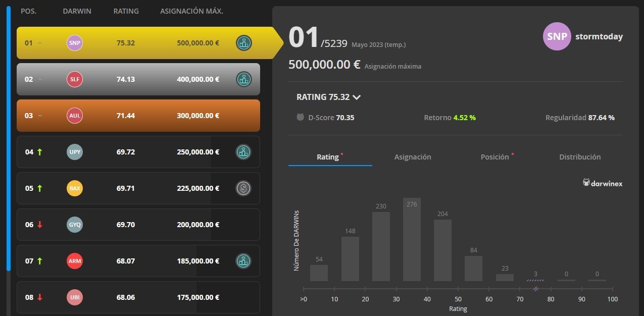The height and width of the screenshot is (316, 644).
Task: Click the green up arrow in row 04
Action: [40, 152]
